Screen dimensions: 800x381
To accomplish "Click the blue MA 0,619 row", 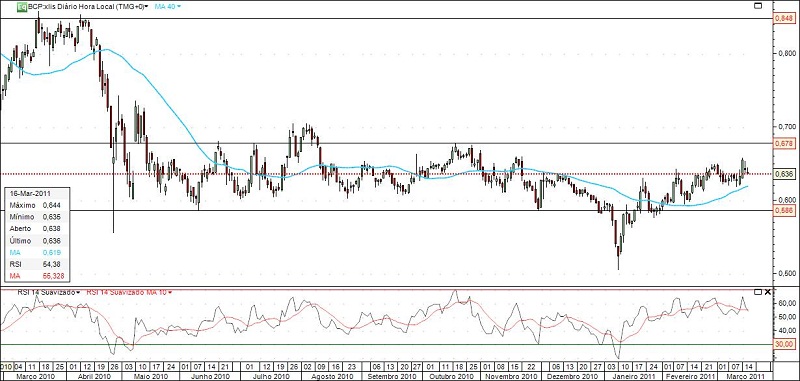I will 36,252.
